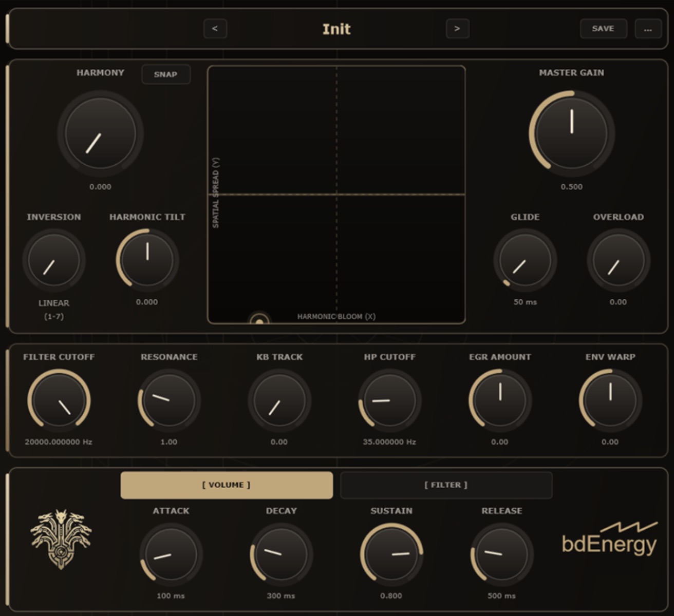Click the Harmony value 0.000

tap(100, 187)
